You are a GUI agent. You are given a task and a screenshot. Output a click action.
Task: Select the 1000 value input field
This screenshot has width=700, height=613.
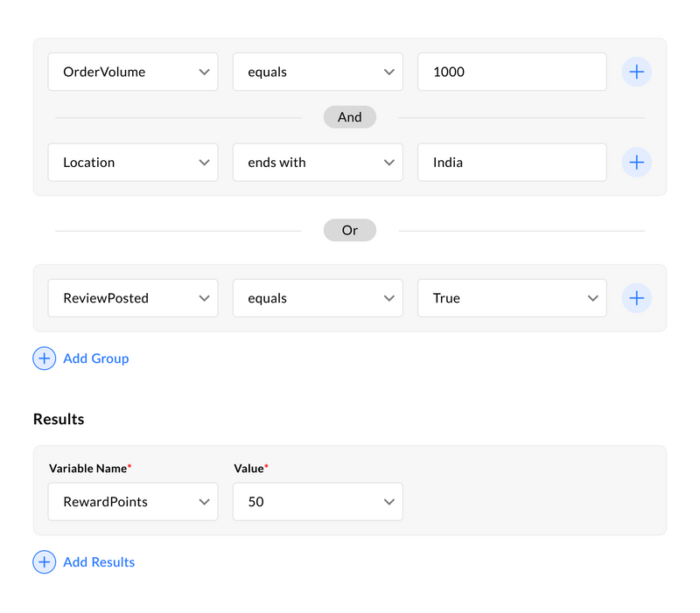click(512, 72)
